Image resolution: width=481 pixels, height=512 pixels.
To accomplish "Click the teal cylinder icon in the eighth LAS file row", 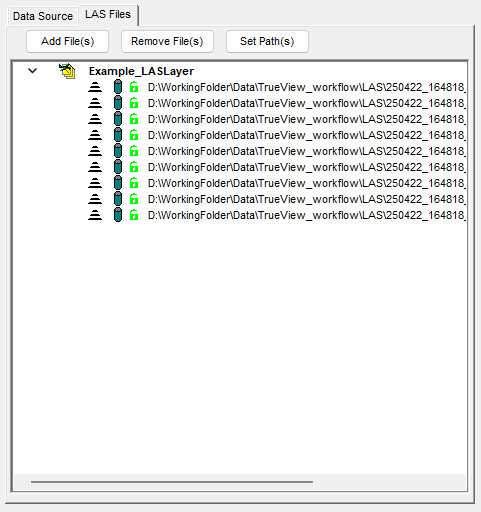I will click(118, 199).
